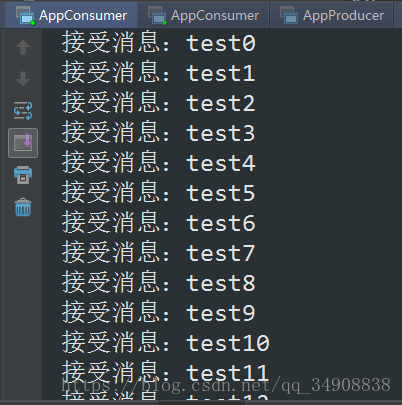The image size is (402, 405).
Task: Place the cursor on the test4 line
Action: pyautogui.click(x=159, y=163)
